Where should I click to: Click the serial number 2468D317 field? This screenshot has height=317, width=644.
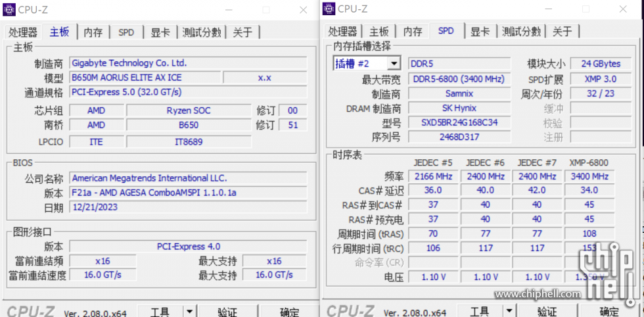point(459,137)
